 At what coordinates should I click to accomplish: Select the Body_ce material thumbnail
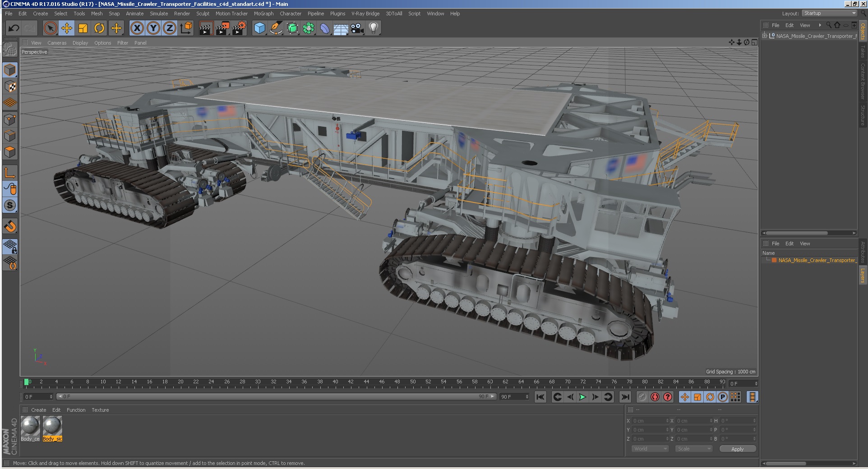click(30, 428)
